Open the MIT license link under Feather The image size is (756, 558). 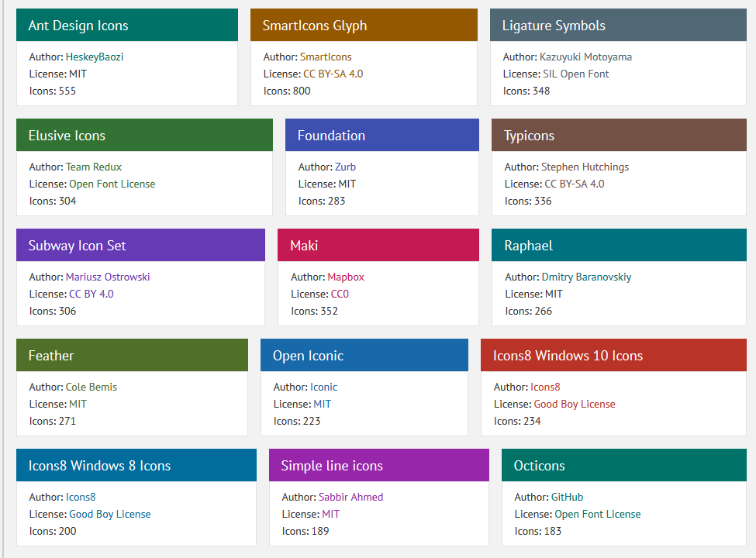(78, 404)
